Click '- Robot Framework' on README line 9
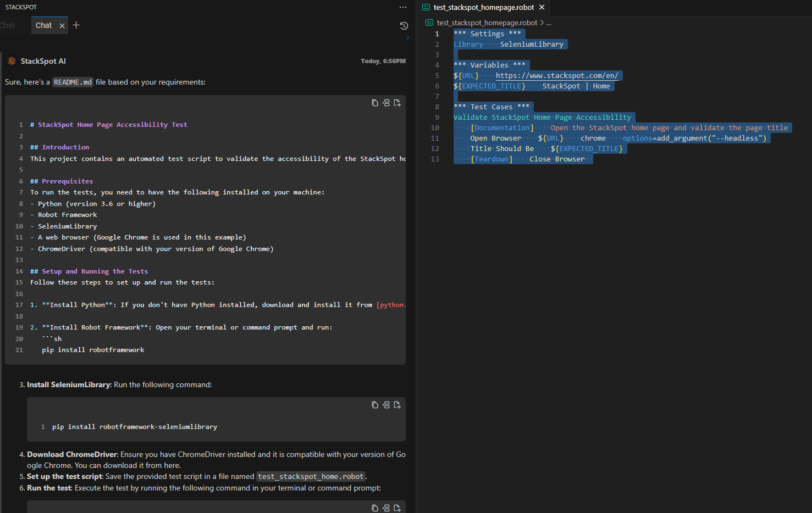The width and height of the screenshot is (812, 513). tap(63, 215)
